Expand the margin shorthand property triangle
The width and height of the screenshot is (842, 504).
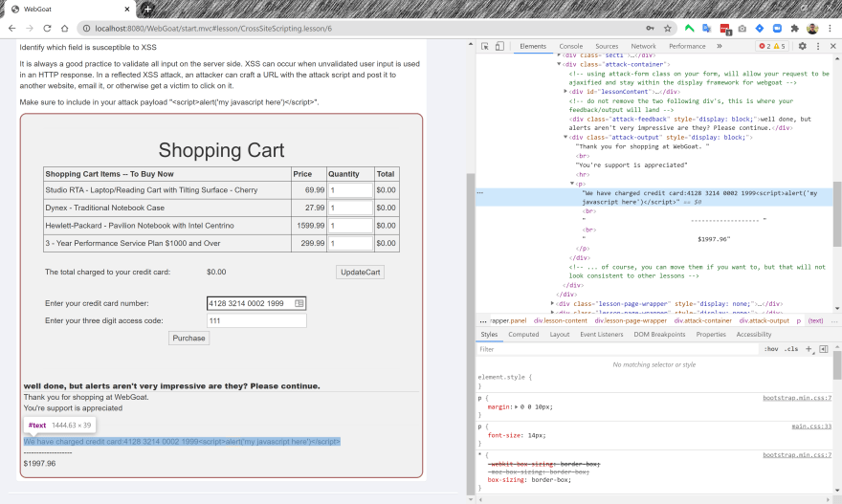[x=516, y=406]
